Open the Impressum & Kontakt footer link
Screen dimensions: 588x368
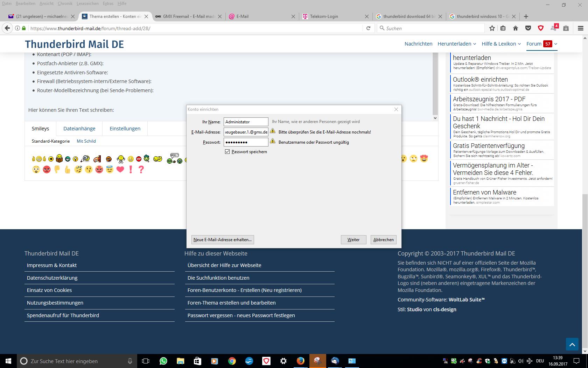(x=52, y=265)
